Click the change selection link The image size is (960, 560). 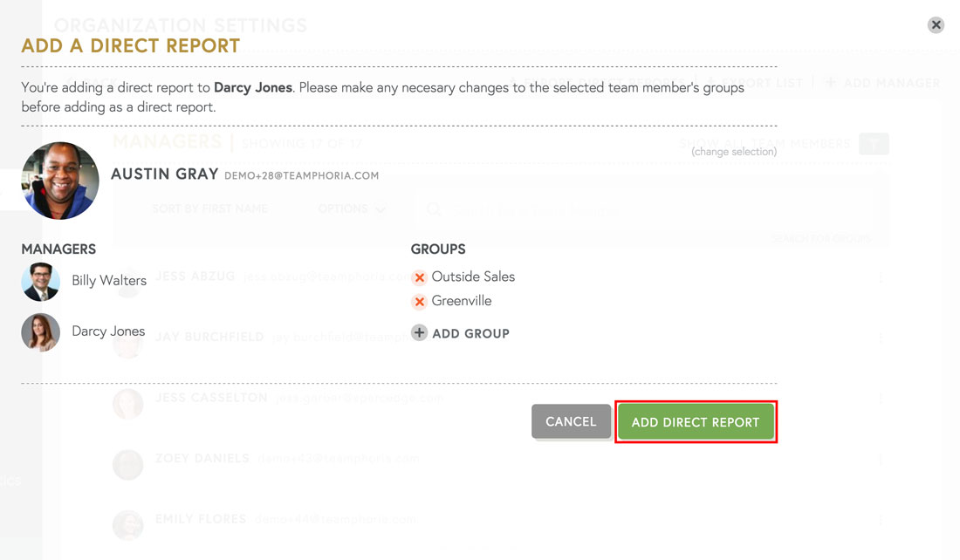(x=734, y=152)
